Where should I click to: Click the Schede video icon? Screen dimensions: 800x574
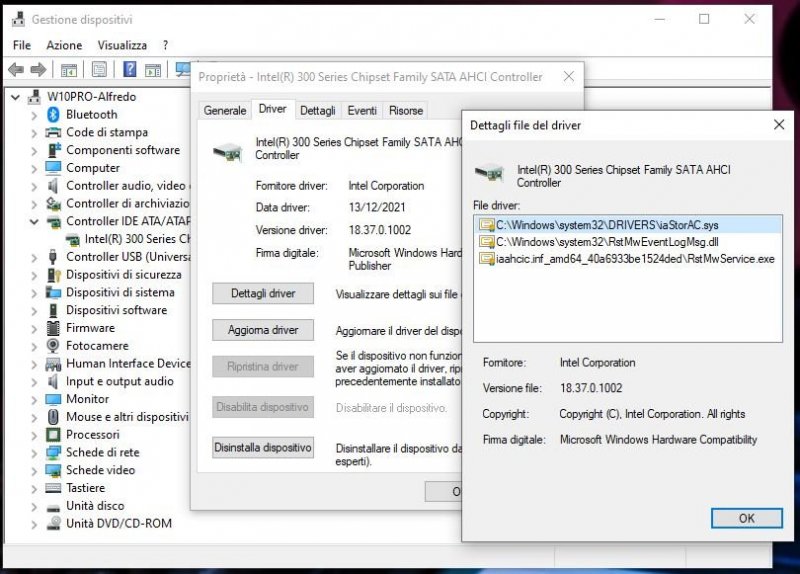(53, 470)
